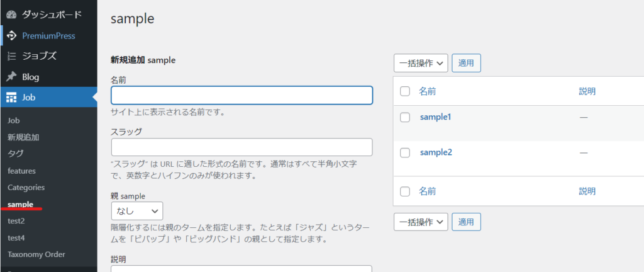Screen dimensions: 644x272
Task: Toggle select-all checkbox in table footer
Action: click(x=405, y=191)
